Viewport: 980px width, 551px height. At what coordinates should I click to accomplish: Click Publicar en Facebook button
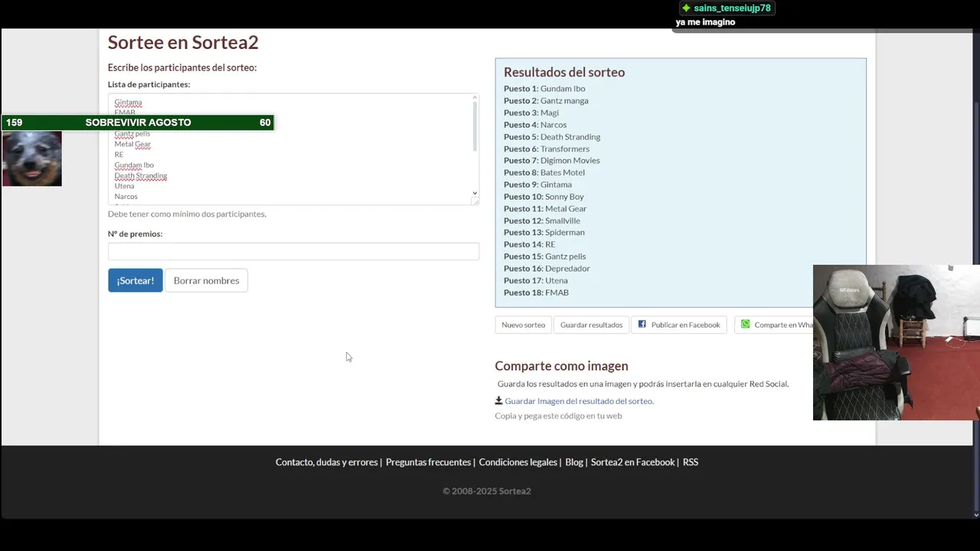click(x=679, y=324)
